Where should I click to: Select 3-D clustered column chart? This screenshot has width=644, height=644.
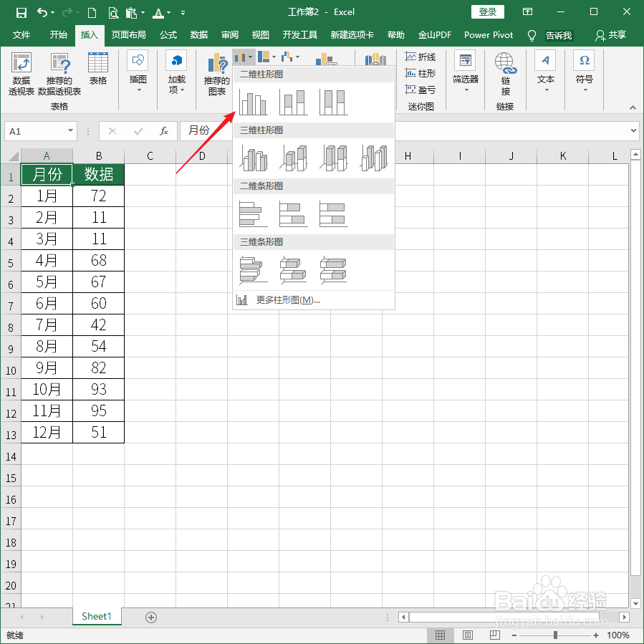point(253,158)
